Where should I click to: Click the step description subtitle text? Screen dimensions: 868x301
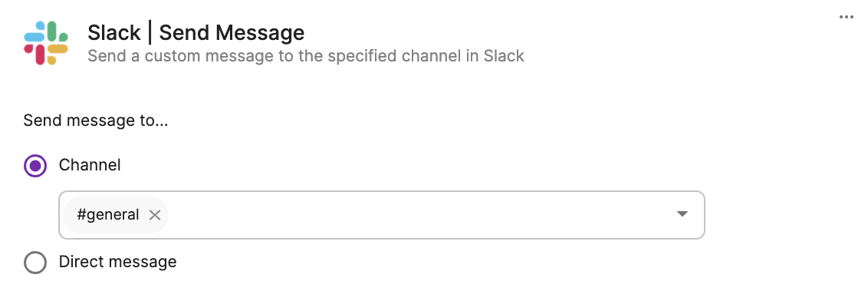click(306, 56)
